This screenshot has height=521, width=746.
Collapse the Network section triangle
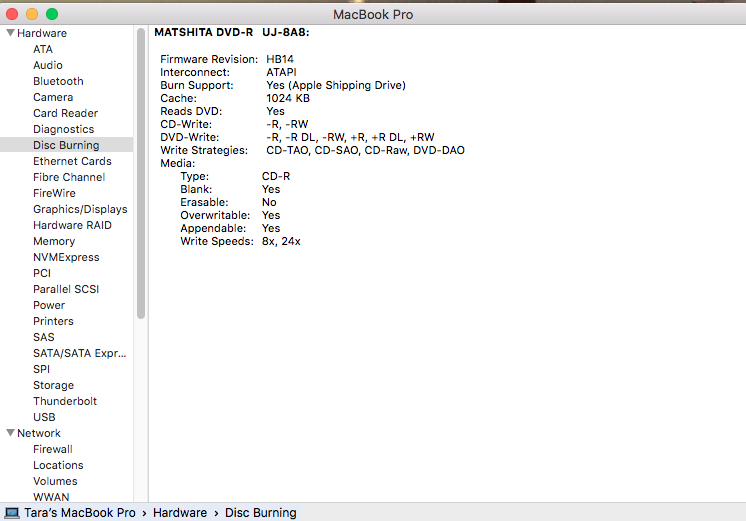tap(10, 433)
